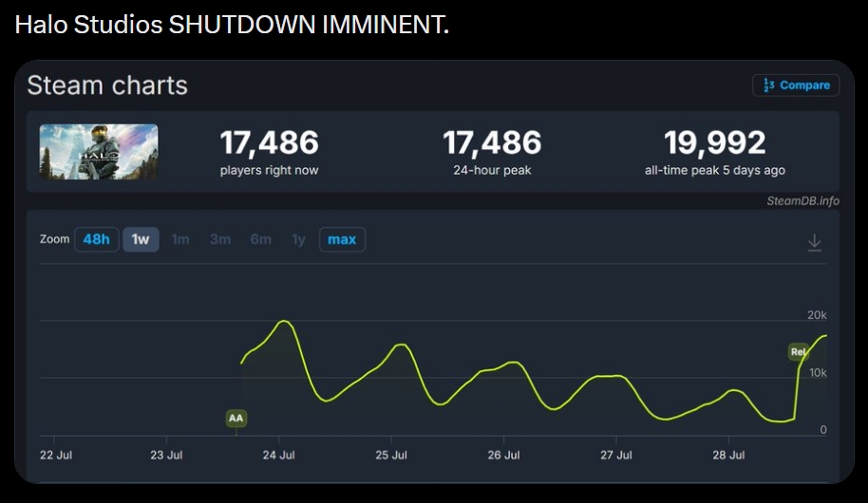Viewport: 868px width, 503px height.
Task: Click the Zoom label
Action: (54, 239)
